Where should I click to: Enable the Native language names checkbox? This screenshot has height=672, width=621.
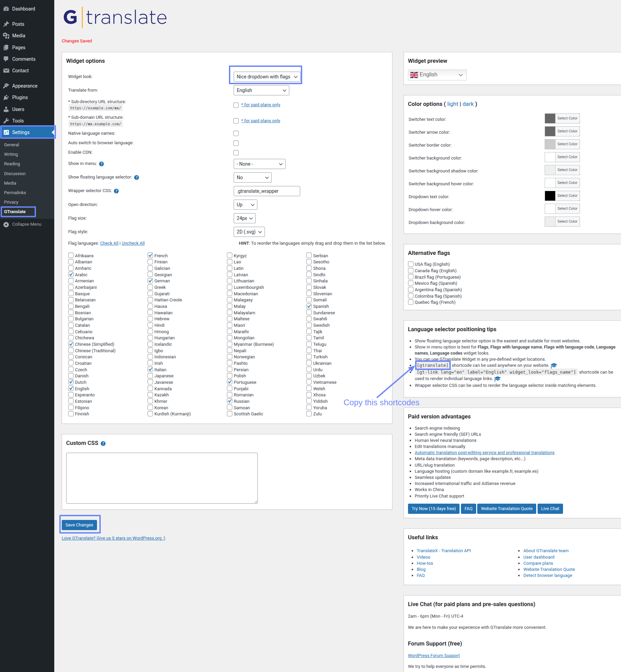coord(236,133)
